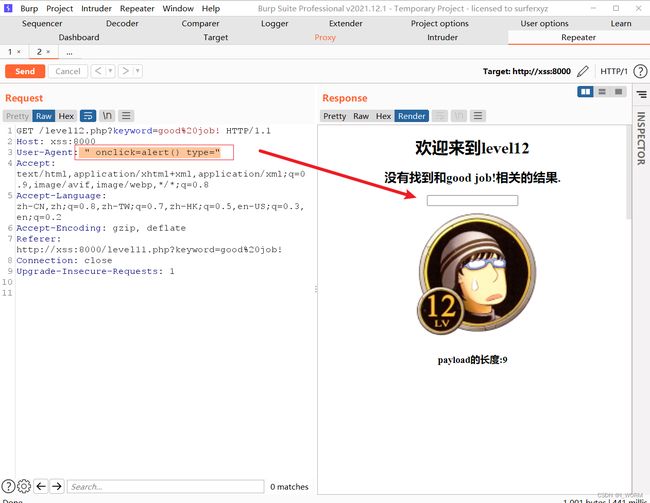
Task: Go to previous request with back arrow
Action: pyautogui.click(x=98, y=71)
